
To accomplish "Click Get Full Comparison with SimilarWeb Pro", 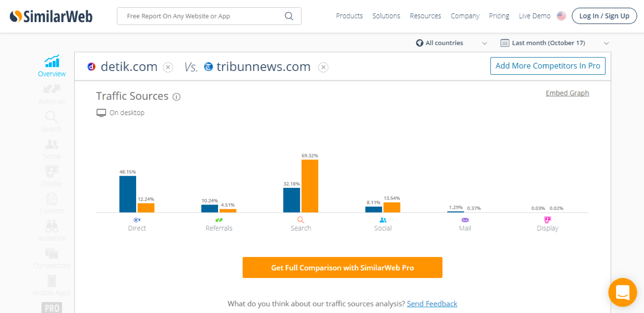I will coord(342,268).
